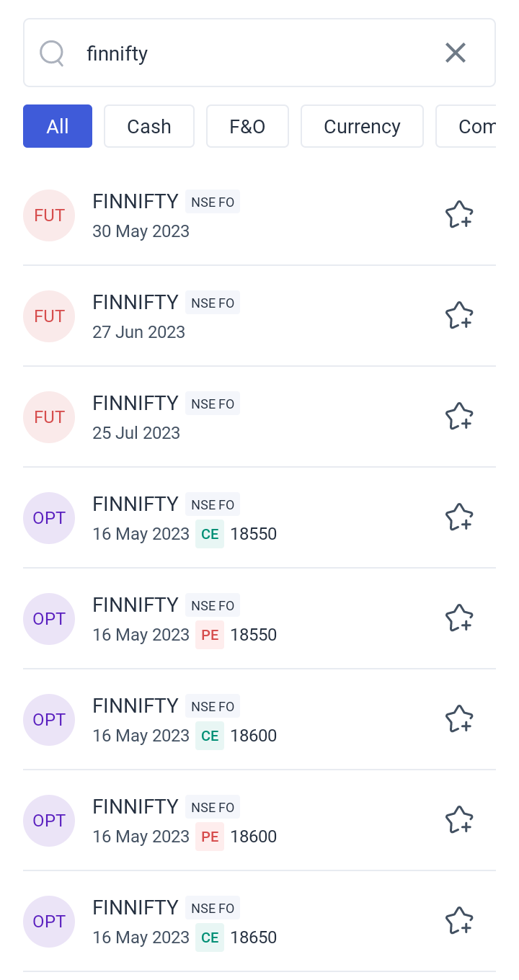Add FINNIFTY 25 Jul 2023 future to watchlist
The image size is (519, 980).
tap(458, 416)
